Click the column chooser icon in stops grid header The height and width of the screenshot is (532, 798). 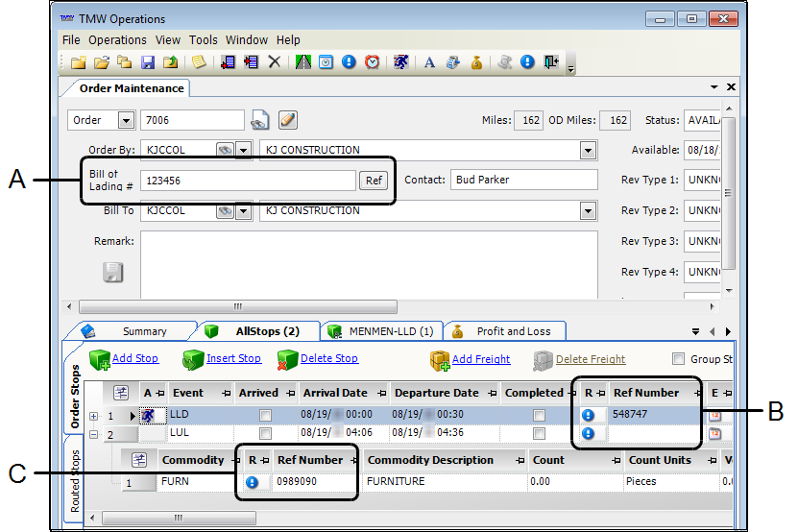tap(121, 393)
